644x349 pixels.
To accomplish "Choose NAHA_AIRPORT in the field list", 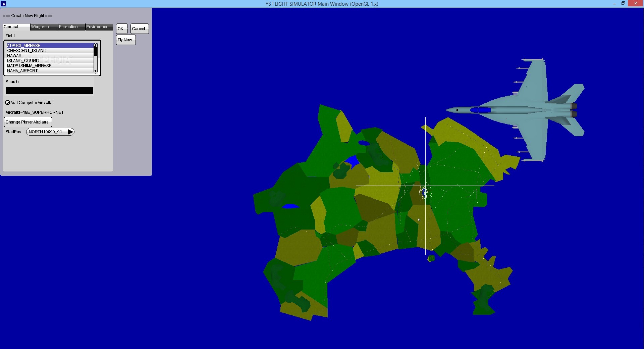I will tap(50, 70).
